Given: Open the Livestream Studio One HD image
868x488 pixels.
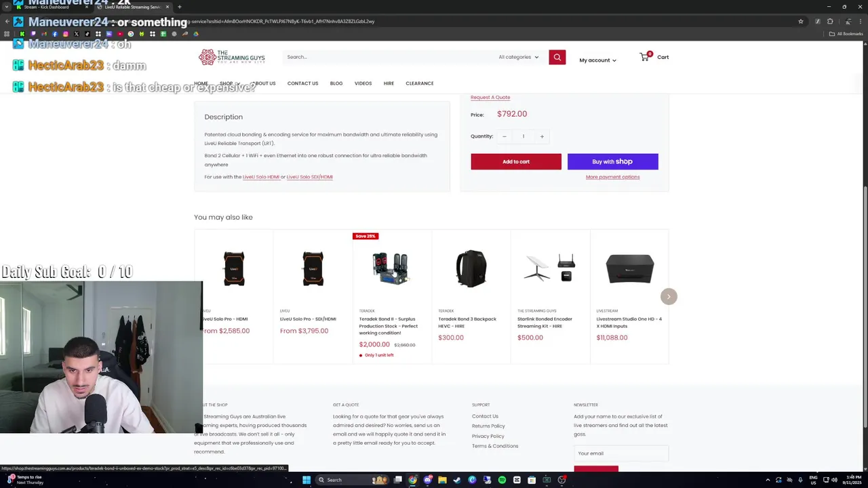Looking at the screenshot, I should tap(629, 268).
